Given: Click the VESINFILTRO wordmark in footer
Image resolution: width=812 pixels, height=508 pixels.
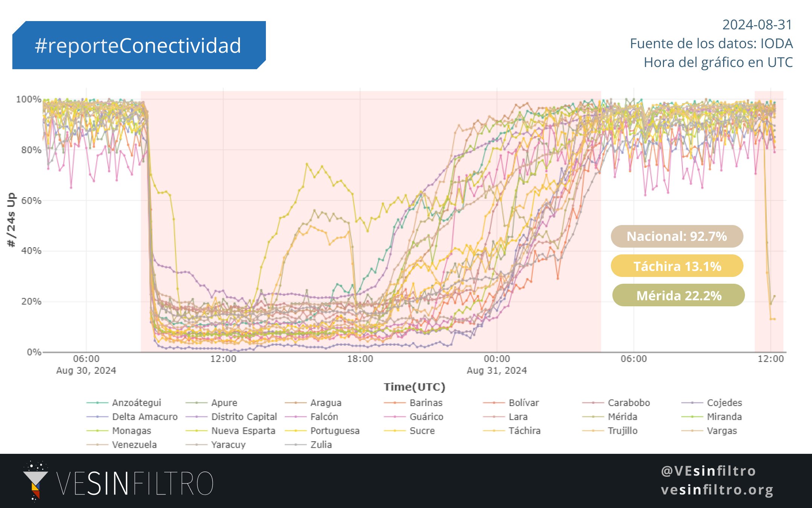Looking at the screenshot, I should (135, 483).
